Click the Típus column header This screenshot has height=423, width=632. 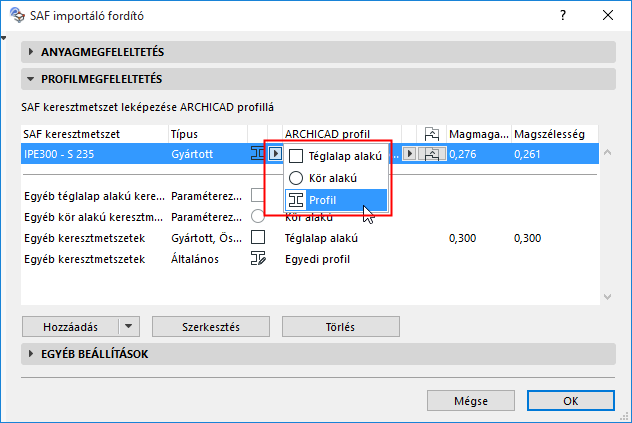coord(208,134)
